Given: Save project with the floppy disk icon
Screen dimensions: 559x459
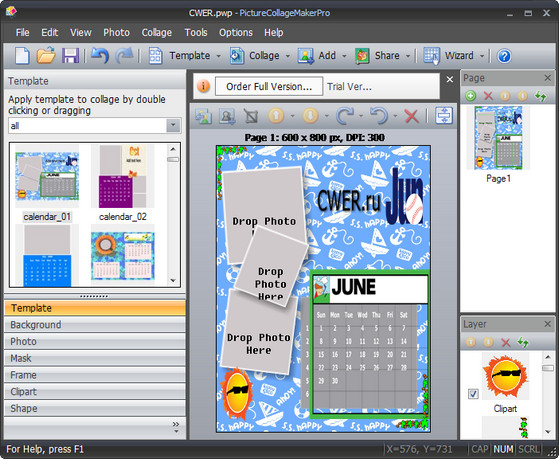Looking at the screenshot, I should [x=70, y=56].
